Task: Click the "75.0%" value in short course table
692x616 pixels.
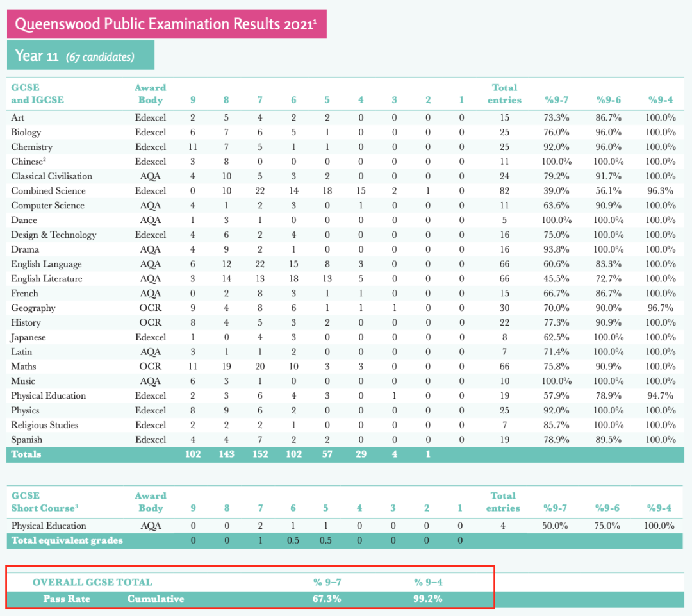Action: click(607, 526)
